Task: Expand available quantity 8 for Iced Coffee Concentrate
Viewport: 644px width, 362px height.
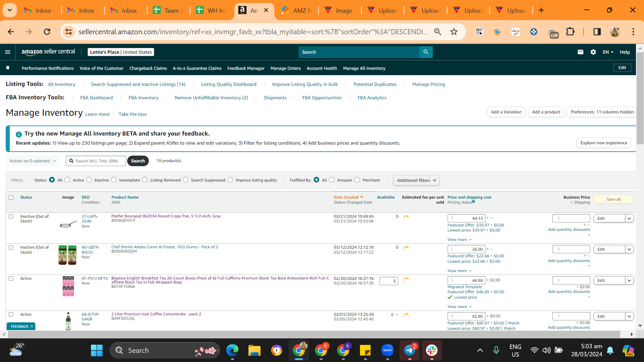Action: point(395,315)
